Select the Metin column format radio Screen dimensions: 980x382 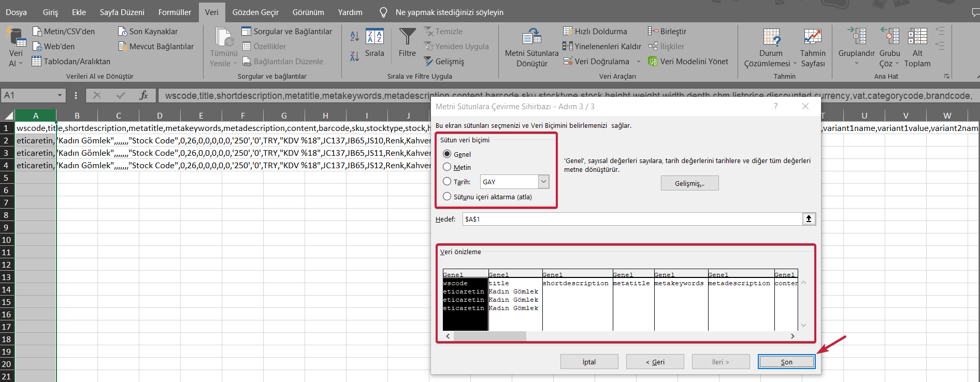click(447, 167)
